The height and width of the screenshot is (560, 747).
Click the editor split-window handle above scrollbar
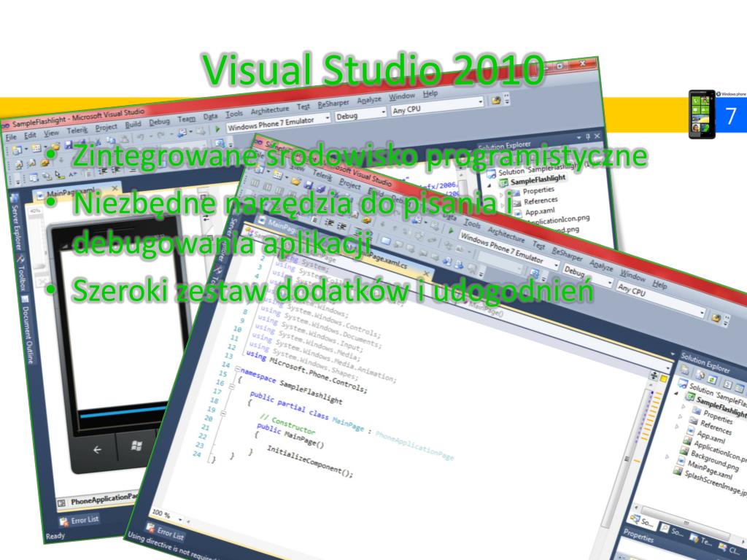coord(654,376)
